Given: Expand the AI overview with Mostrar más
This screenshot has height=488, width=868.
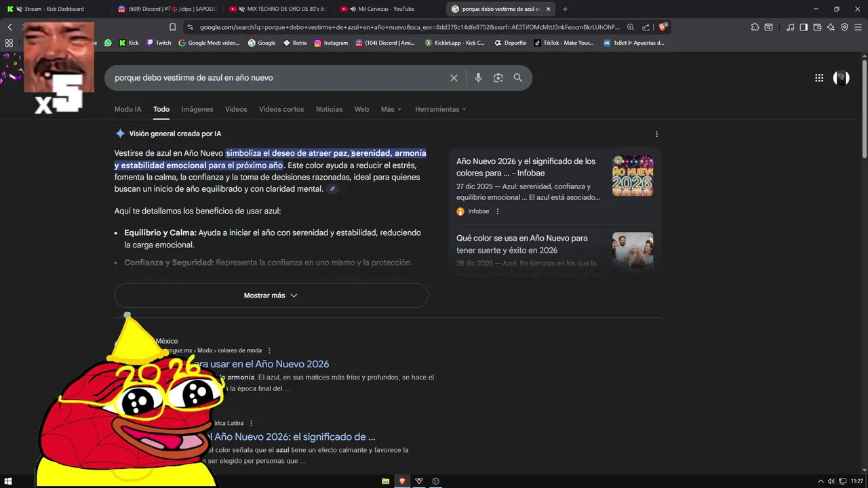Looking at the screenshot, I should (271, 296).
